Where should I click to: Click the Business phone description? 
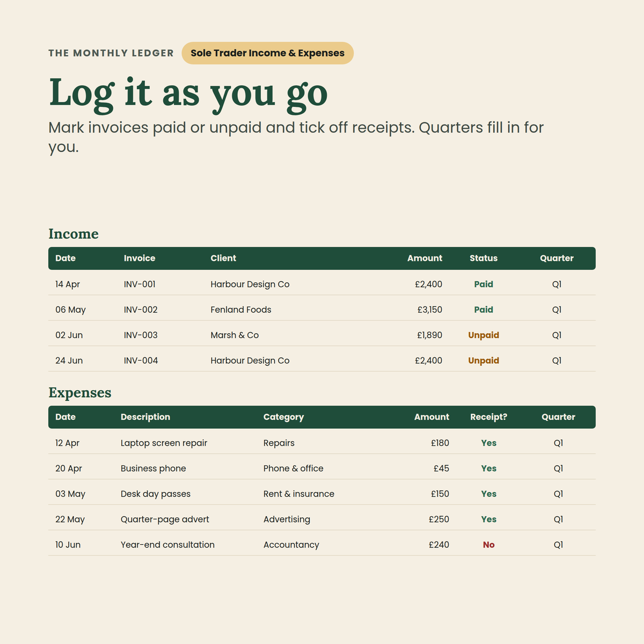pos(153,469)
